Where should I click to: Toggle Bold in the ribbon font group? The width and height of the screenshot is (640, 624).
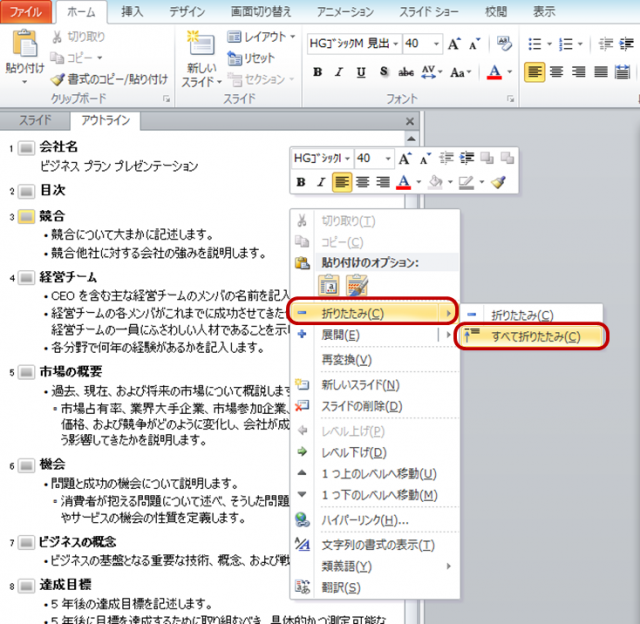317,72
